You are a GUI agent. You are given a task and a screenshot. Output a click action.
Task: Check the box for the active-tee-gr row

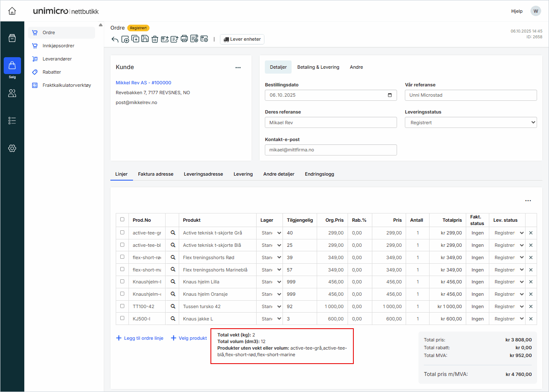pos(122,232)
